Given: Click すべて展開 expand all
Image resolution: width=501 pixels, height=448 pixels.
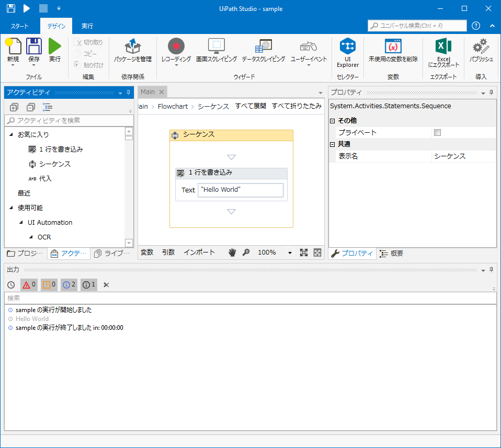Looking at the screenshot, I should click(251, 106).
